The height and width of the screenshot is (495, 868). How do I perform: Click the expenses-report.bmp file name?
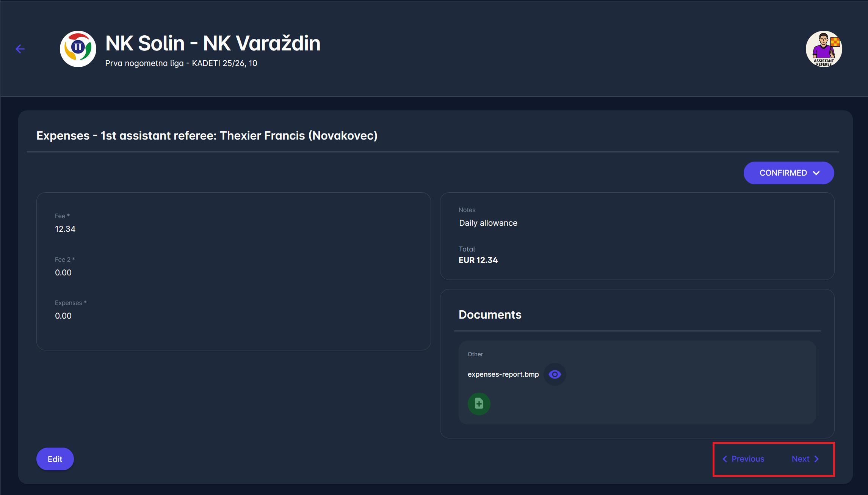(x=503, y=374)
